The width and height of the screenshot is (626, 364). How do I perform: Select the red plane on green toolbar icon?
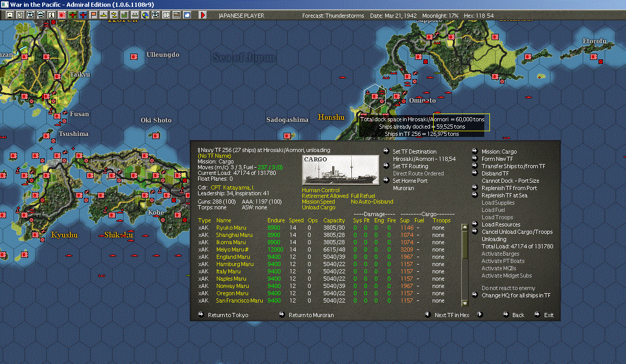(72, 15)
